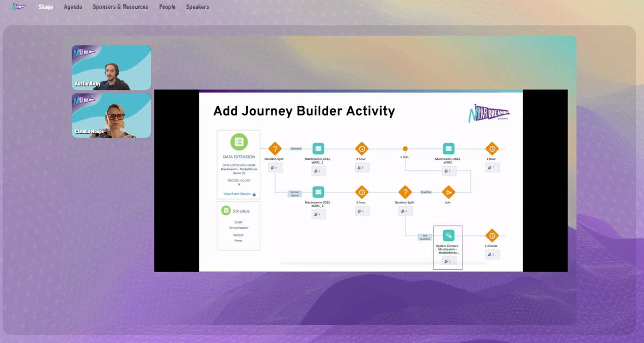Screen dimensions: 644x343
Task: Open the People tab
Action: [168, 7]
